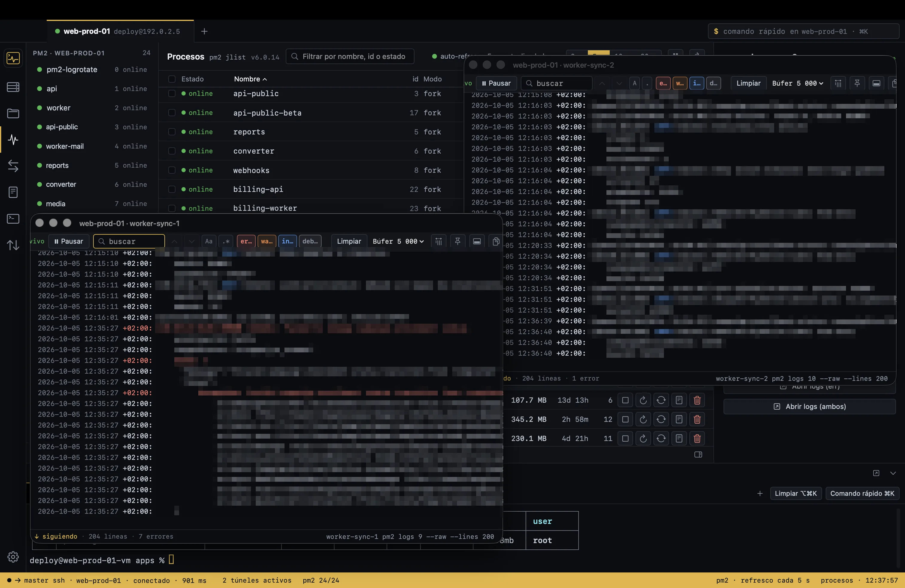The image size is (905, 588).
Task: Select the web-prod-01 connection tab
Action: tap(120, 31)
